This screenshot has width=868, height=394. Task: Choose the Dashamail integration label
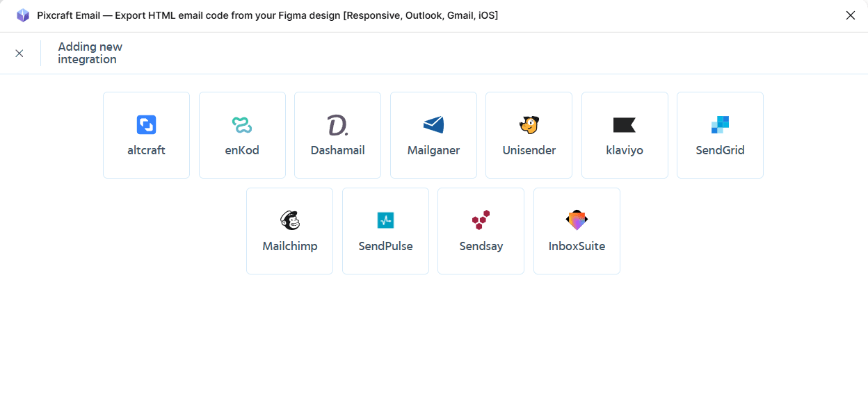point(337,150)
